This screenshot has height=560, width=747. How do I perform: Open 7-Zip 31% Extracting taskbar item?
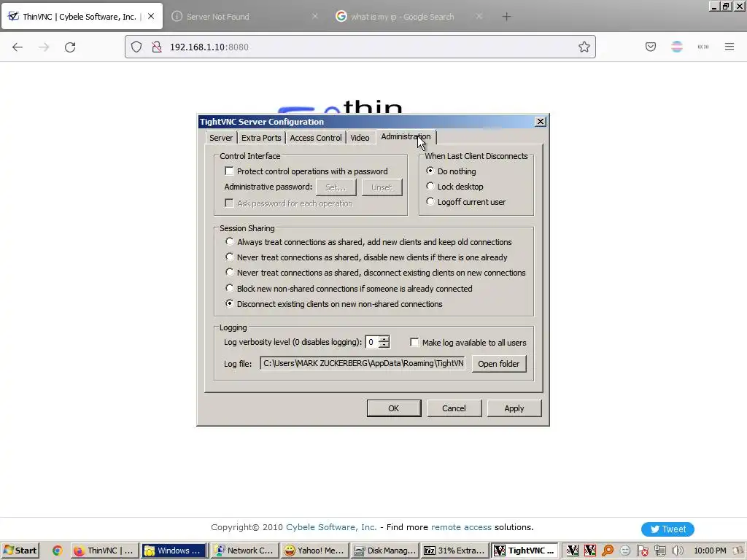click(x=455, y=551)
